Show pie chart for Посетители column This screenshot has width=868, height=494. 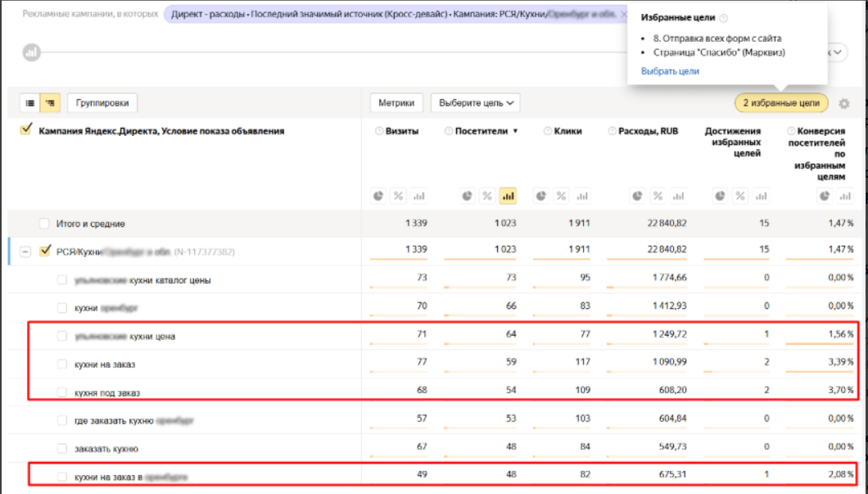point(468,196)
